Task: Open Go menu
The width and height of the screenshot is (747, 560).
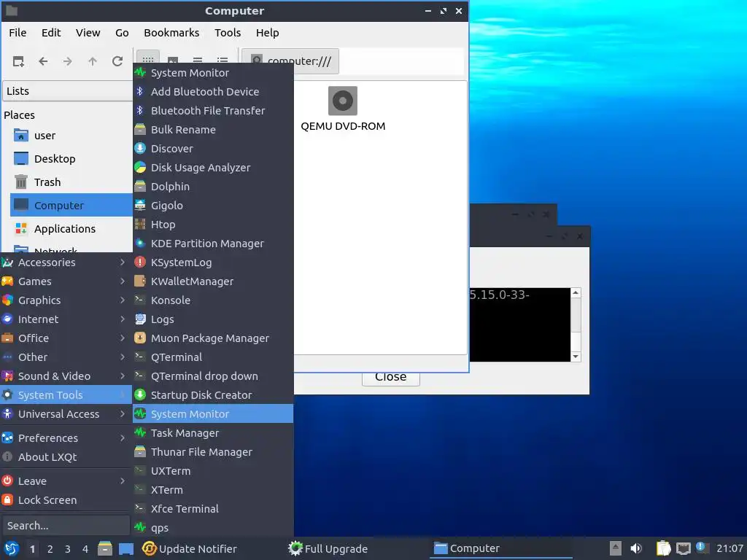Action: (122, 33)
